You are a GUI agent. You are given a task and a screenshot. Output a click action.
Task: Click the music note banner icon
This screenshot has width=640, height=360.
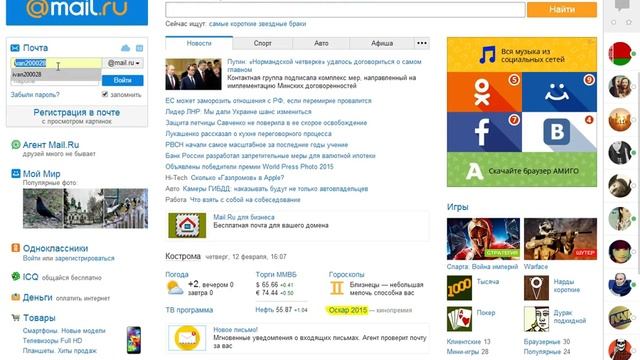pyautogui.click(x=487, y=55)
